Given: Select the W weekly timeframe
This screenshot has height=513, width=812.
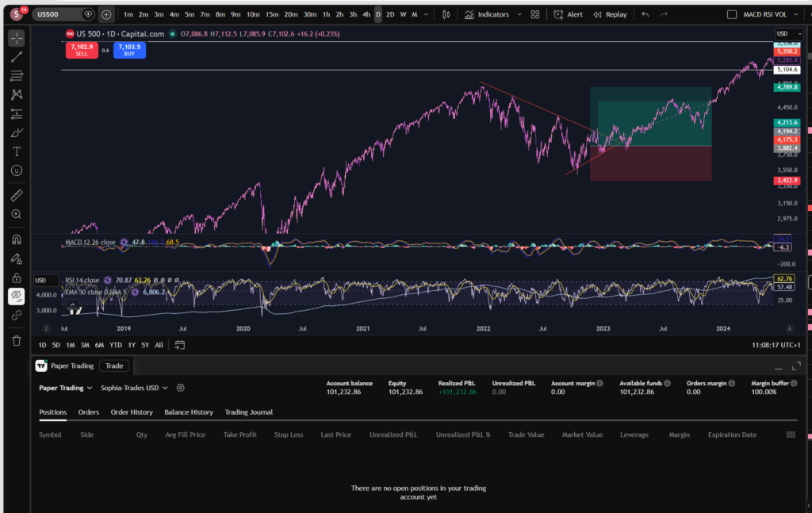Looking at the screenshot, I should coord(403,14).
